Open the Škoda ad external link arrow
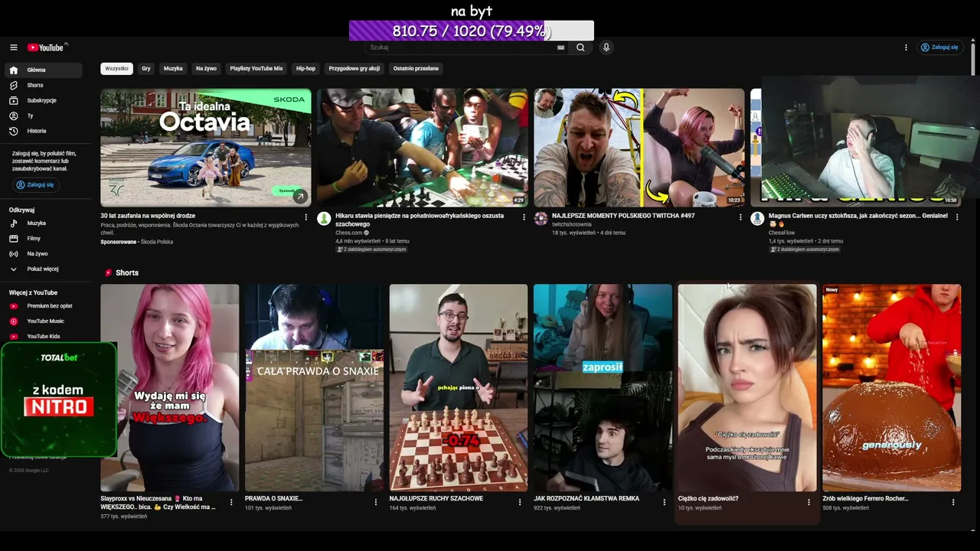 coord(299,197)
